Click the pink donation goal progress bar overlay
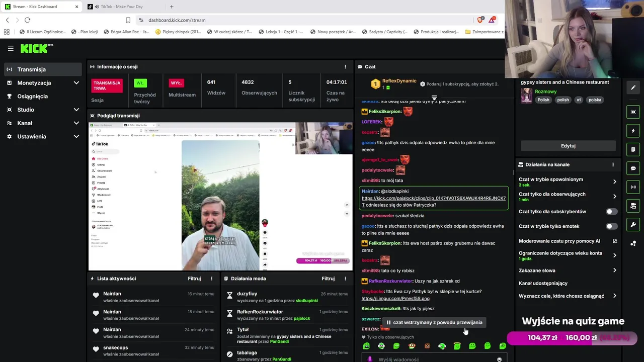This screenshot has width=644, height=362. (x=572, y=338)
